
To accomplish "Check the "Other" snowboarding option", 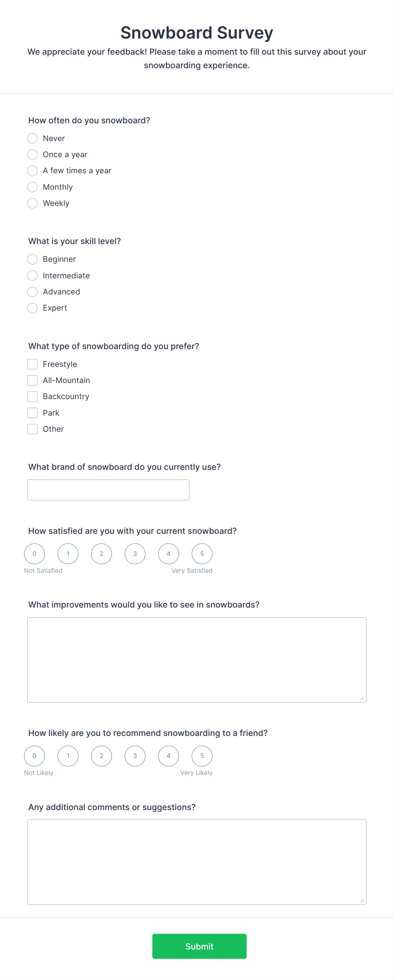I will tap(32, 429).
